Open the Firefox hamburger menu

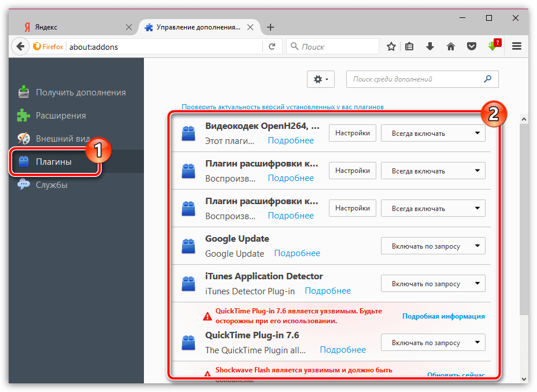[517, 46]
